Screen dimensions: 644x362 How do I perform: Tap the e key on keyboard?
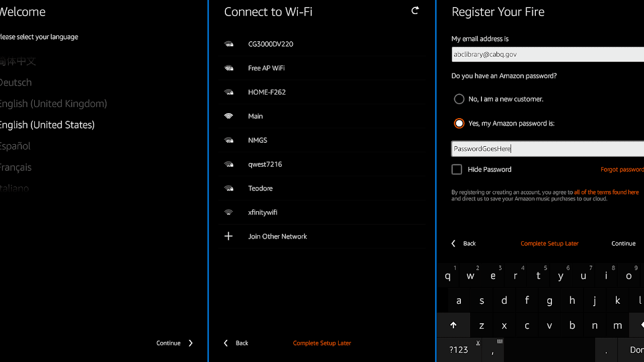(493, 276)
